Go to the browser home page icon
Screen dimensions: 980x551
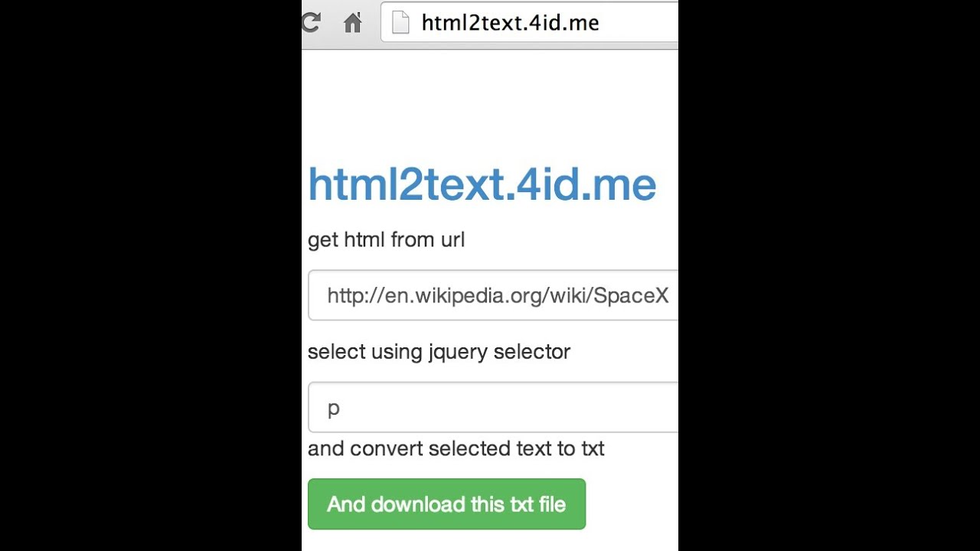point(352,23)
